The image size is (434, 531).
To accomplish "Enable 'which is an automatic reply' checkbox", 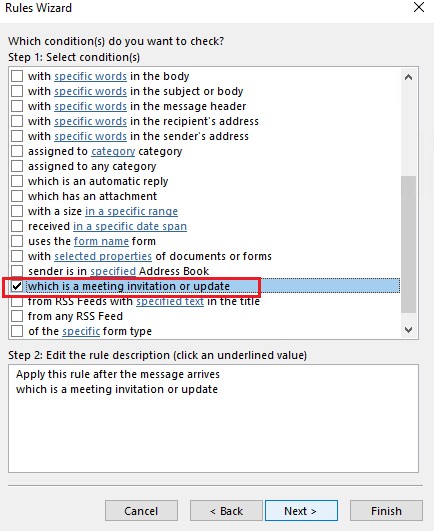I will [17, 181].
